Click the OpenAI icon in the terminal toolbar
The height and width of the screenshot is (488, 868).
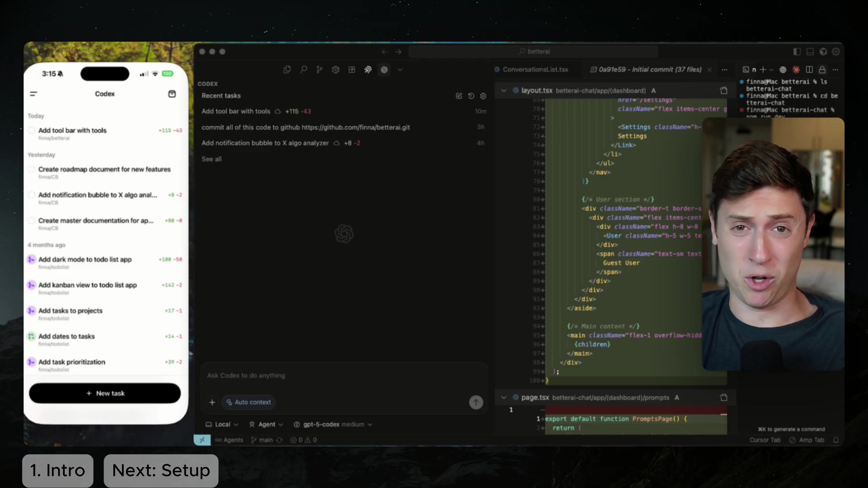pos(783,70)
